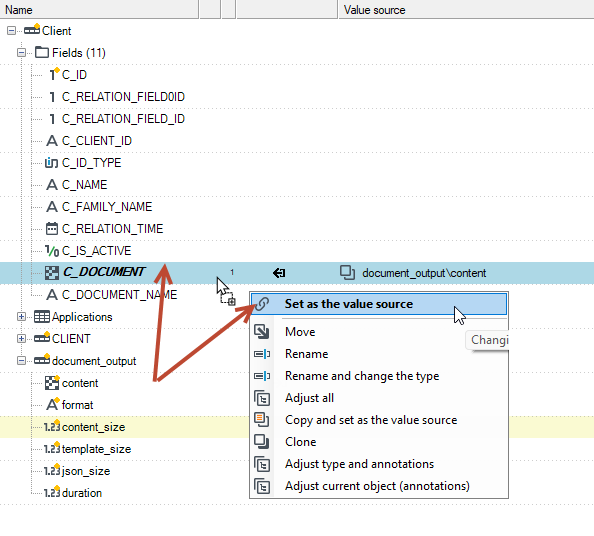Click the document_output\content value source text
Viewport: 594px width, 536px height.
click(x=424, y=273)
